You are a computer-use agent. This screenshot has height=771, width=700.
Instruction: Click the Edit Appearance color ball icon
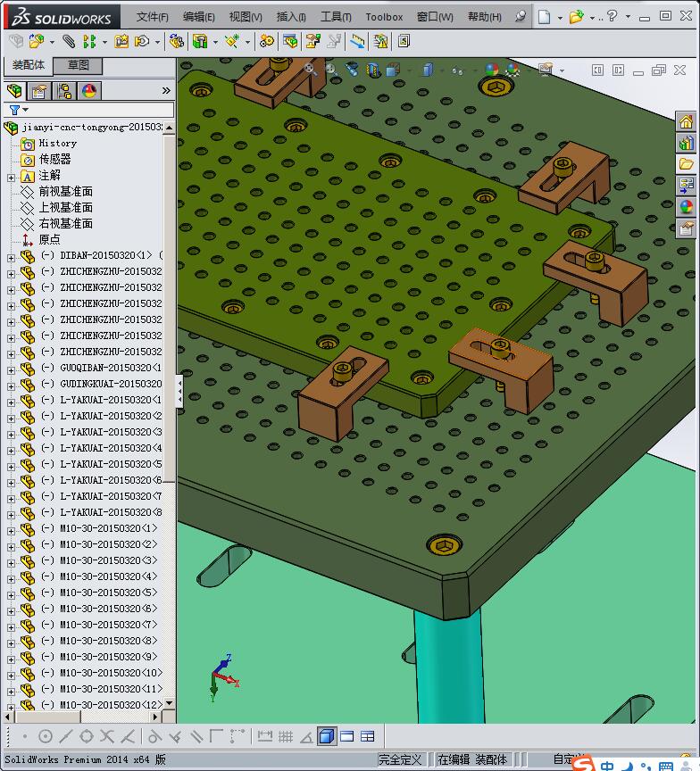[x=491, y=70]
